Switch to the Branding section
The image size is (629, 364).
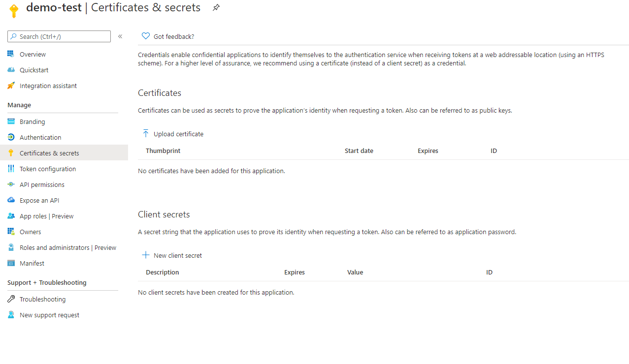pos(32,121)
